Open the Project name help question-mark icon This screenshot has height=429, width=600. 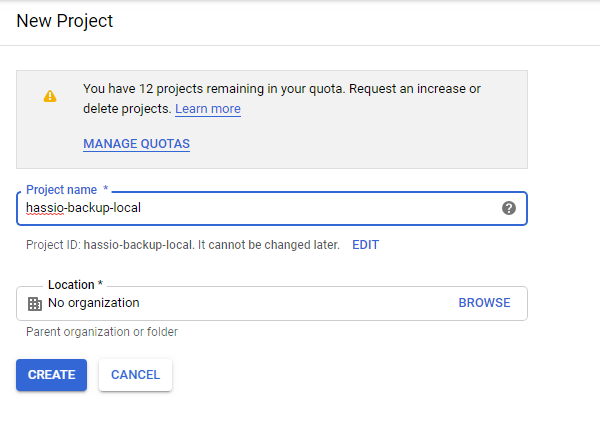click(x=509, y=208)
